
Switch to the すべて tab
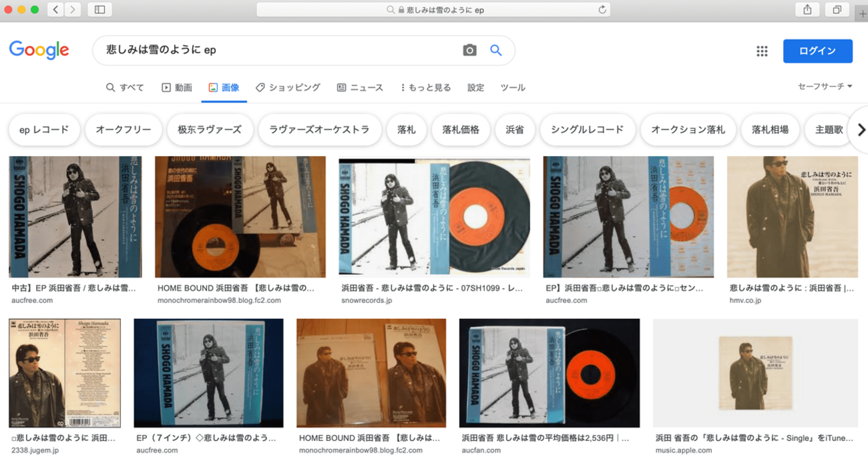click(125, 87)
